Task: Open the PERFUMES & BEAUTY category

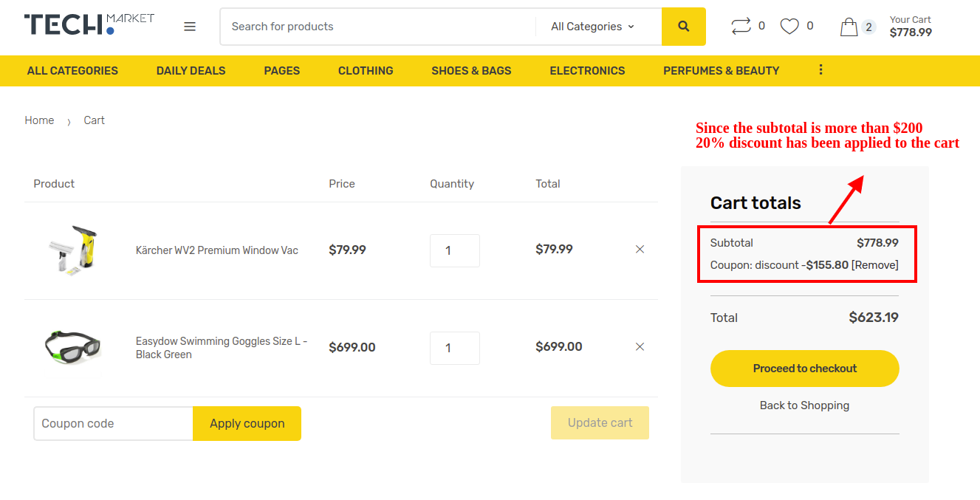Action: pyautogui.click(x=721, y=70)
